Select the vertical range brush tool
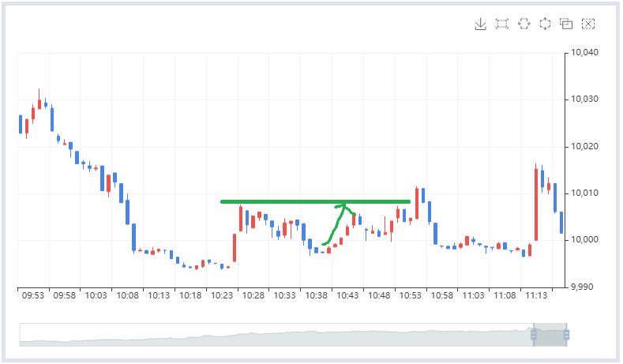This screenshot has height=364, width=623. tap(545, 24)
